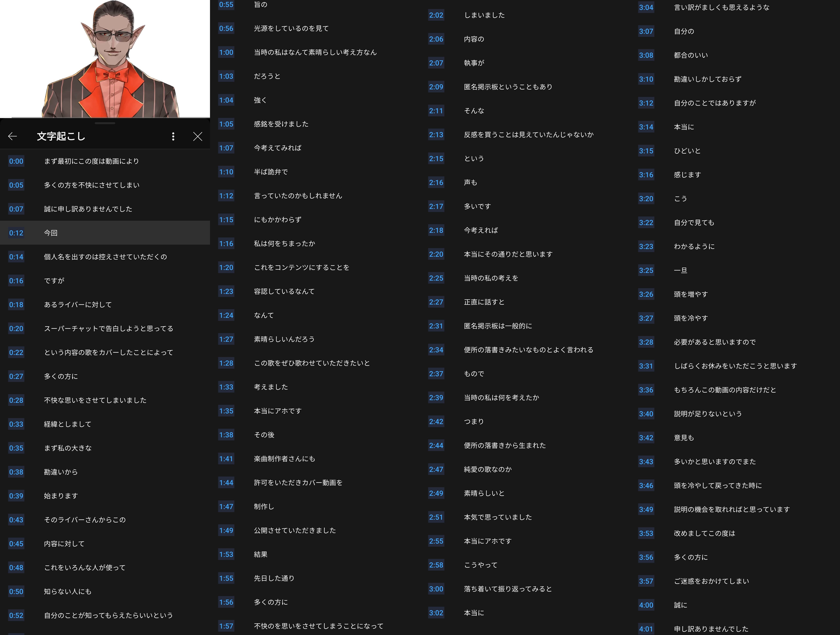Select the line 頭を冷やして戻ってきた時に

click(718, 486)
